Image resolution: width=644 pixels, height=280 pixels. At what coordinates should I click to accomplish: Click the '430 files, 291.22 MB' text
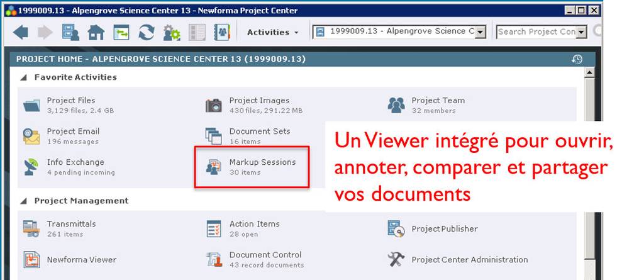tap(266, 111)
